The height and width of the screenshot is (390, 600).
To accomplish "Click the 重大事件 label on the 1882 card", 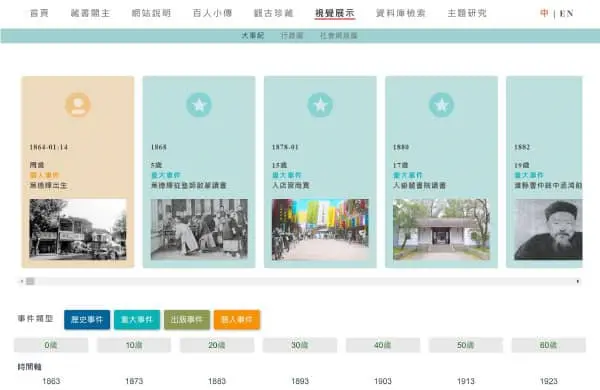I will click(529, 175).
